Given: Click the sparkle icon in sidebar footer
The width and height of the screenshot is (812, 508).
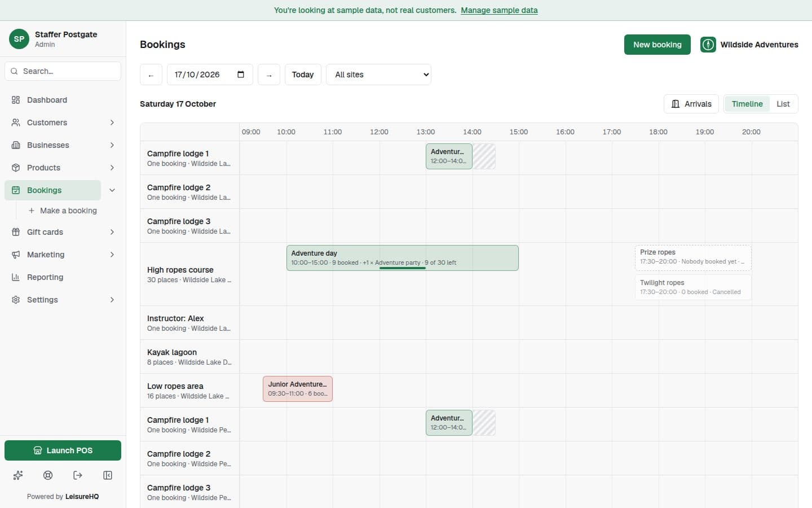Looking at the screenshot, I should pyautogui.click(x=18, y=475).
